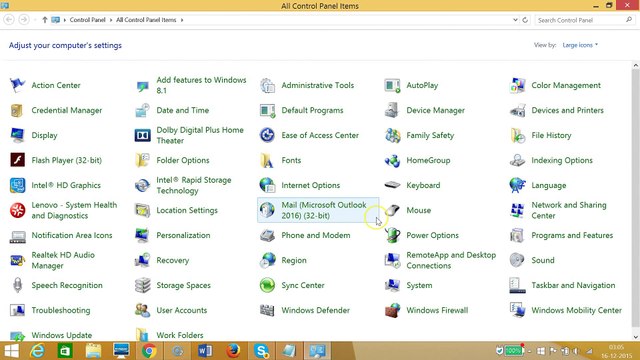Open the Region link

(x=294, y=260)
